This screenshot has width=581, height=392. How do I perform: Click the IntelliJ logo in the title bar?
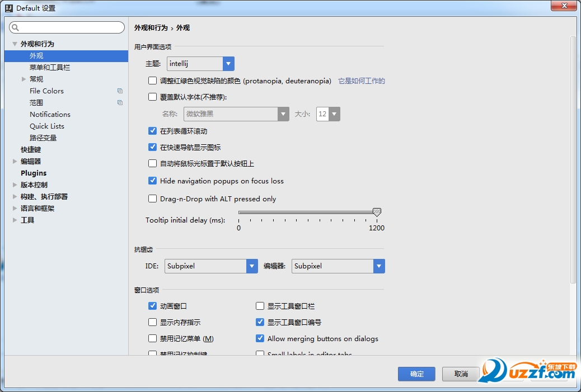(8, 8)
